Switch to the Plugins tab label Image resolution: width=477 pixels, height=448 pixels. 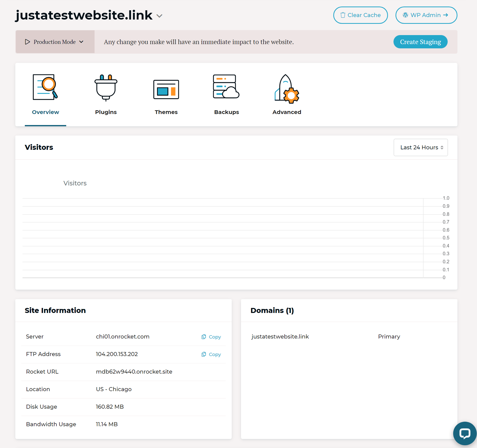[106, 112]
